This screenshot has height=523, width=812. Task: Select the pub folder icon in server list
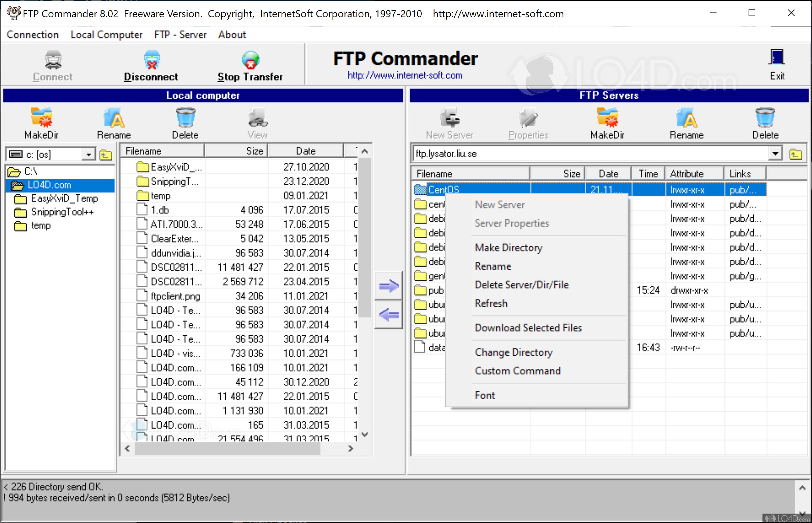coord(420,291)
